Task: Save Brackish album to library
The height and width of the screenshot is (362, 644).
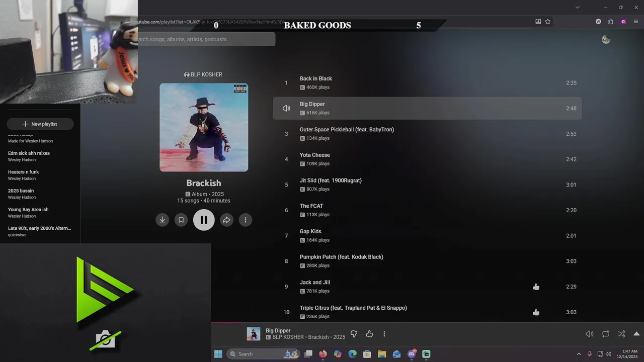Action: [x=181, y=220]
